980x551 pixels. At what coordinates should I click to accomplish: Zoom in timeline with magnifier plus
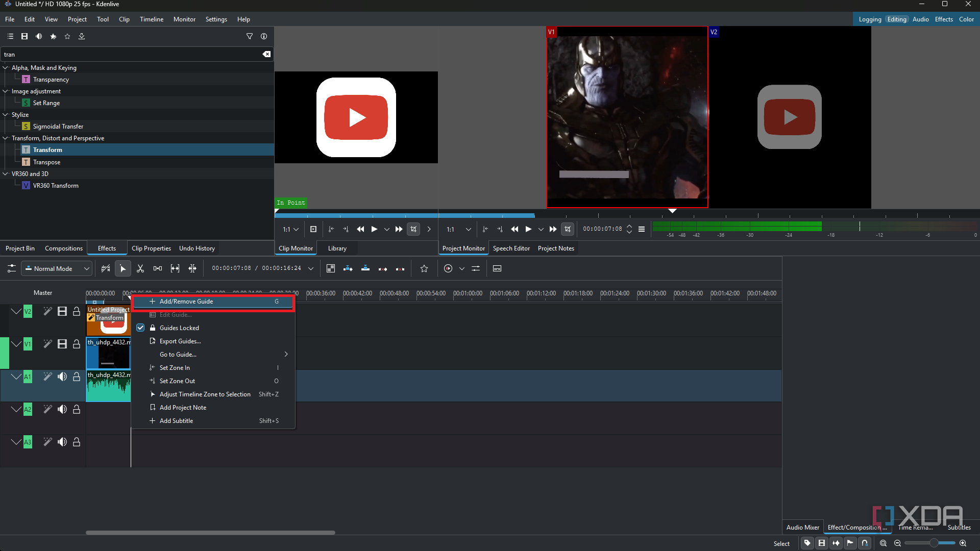[963, 543]
